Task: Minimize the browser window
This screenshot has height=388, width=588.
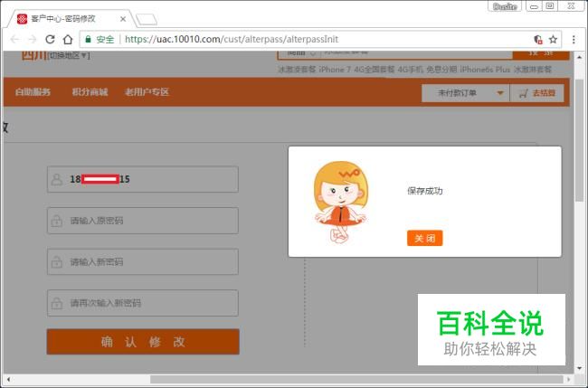Action: (534, 6)
